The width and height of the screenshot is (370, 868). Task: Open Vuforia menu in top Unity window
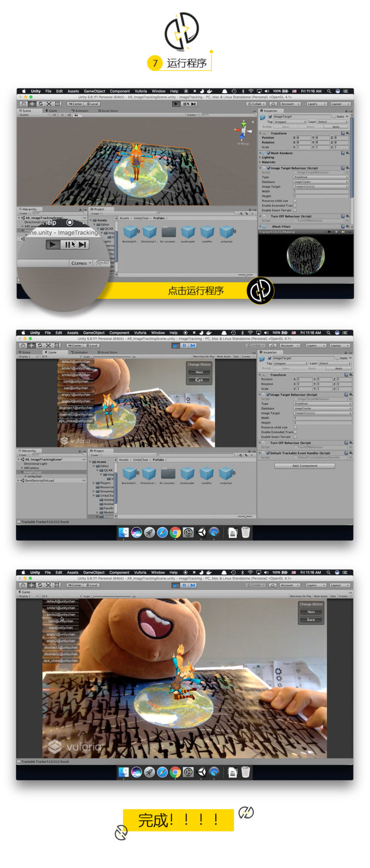click(x=141, y=91)
